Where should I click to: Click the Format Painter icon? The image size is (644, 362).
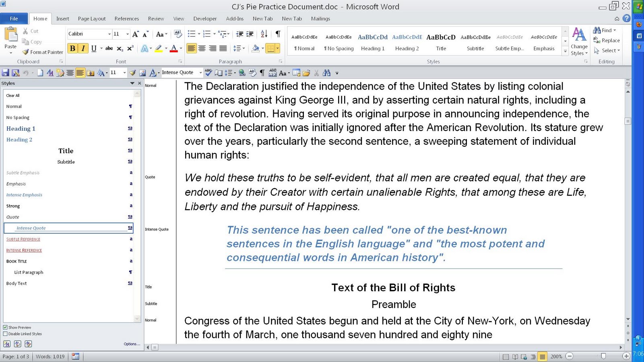pos(43,52)
